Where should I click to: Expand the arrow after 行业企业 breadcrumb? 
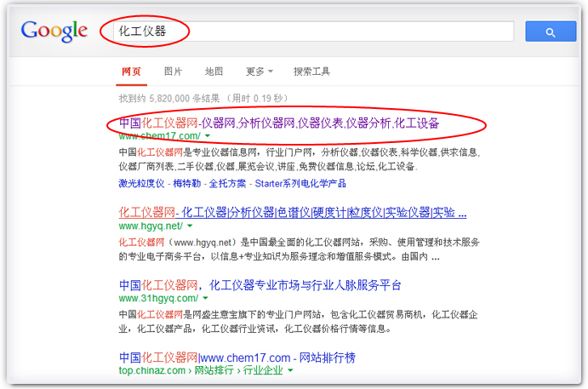pyautogui.click(x=290, y=371)
